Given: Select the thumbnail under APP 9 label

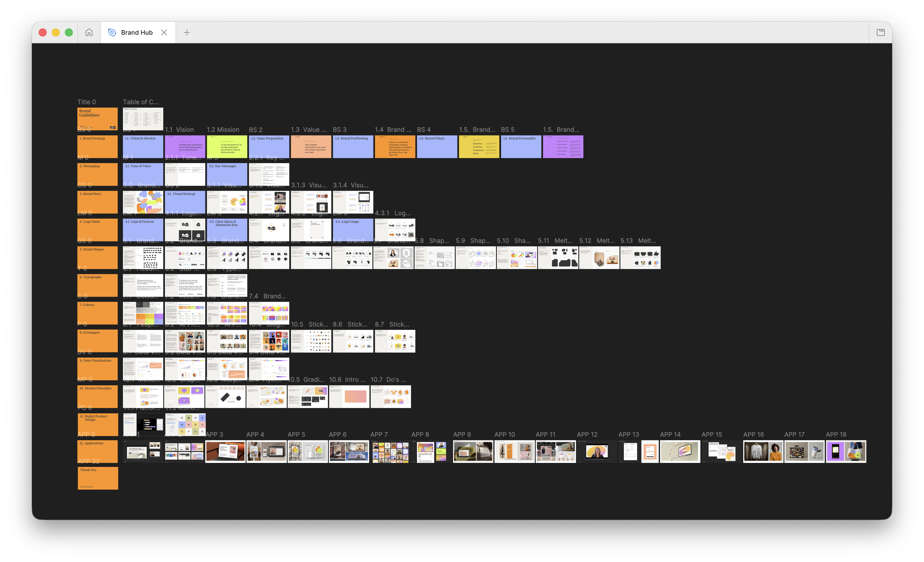Looking at the screenshot, I should pos(473,451).
